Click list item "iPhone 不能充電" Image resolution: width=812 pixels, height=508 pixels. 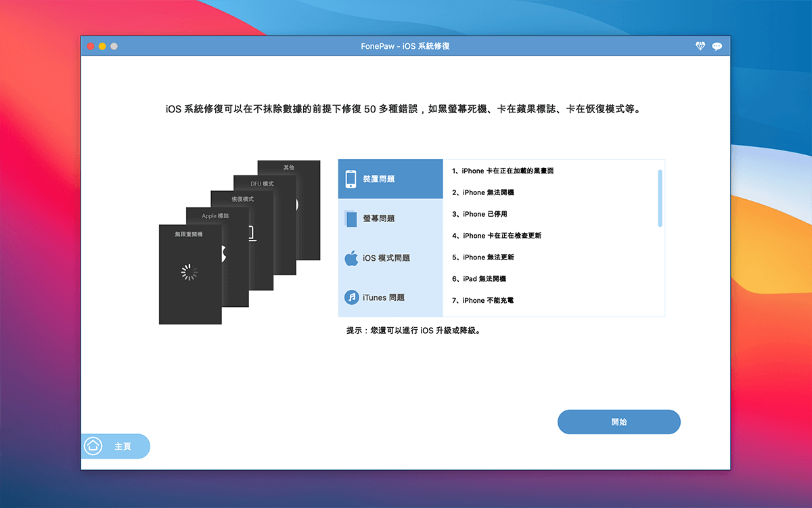point(483,301)
